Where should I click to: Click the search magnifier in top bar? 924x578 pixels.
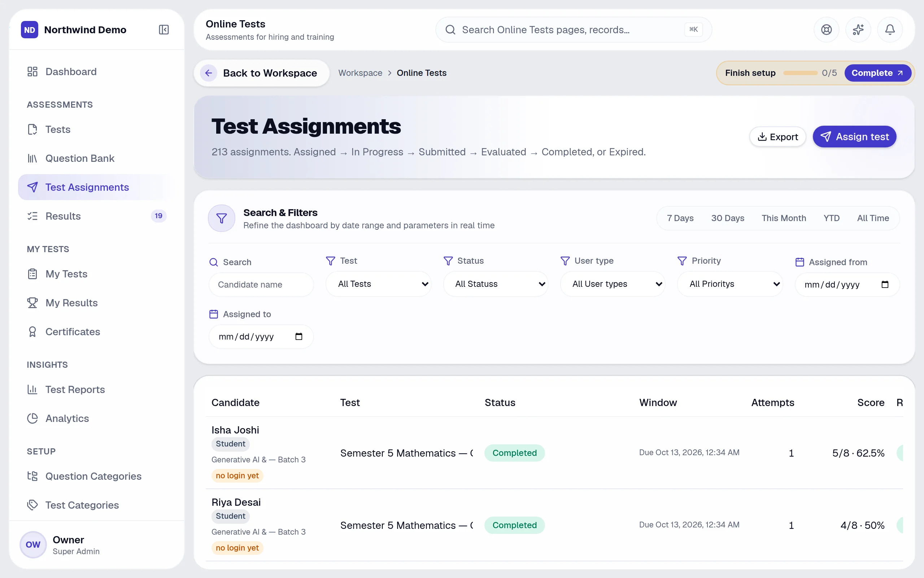point(450,29)
